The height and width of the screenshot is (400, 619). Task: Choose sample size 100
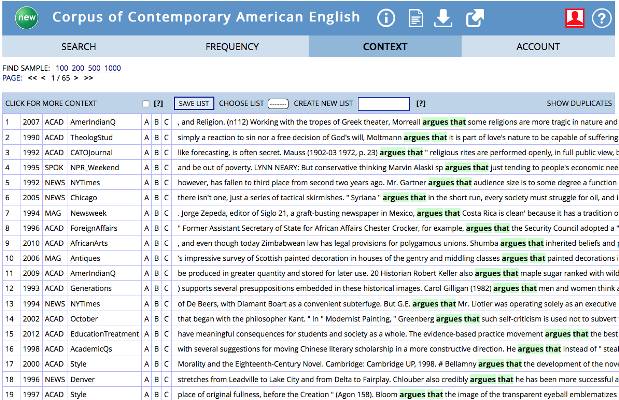coord(62,68)
